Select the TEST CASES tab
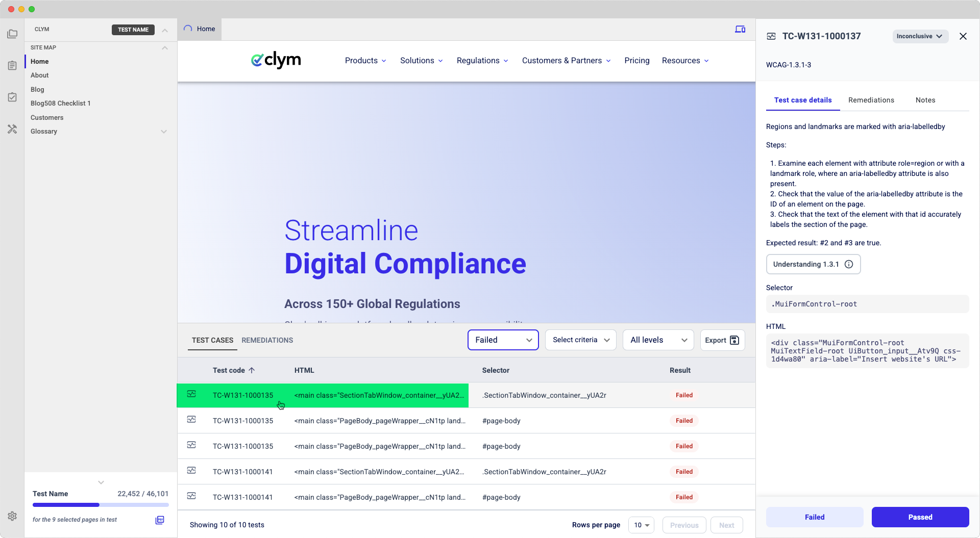 click(x=212, y=340)
